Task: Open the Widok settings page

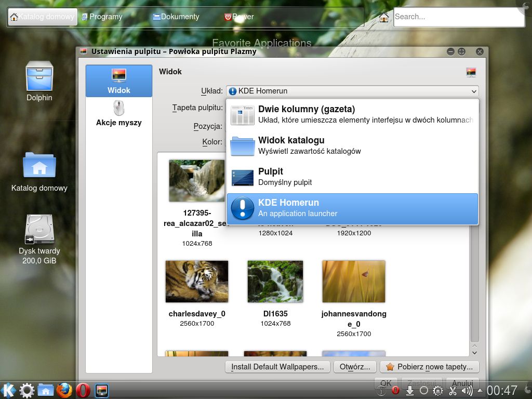Action: pos(119,81)
